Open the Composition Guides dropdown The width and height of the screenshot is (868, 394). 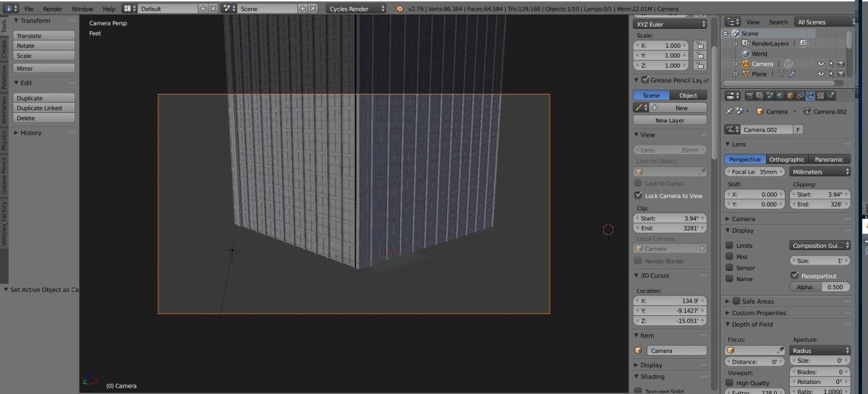(x=820, y=246)
